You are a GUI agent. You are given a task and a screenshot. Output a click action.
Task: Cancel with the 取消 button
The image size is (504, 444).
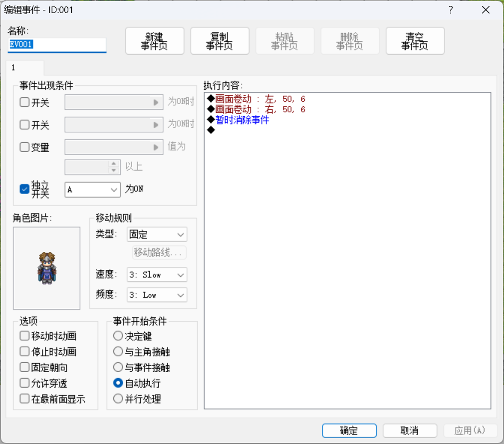pos(410,430)
